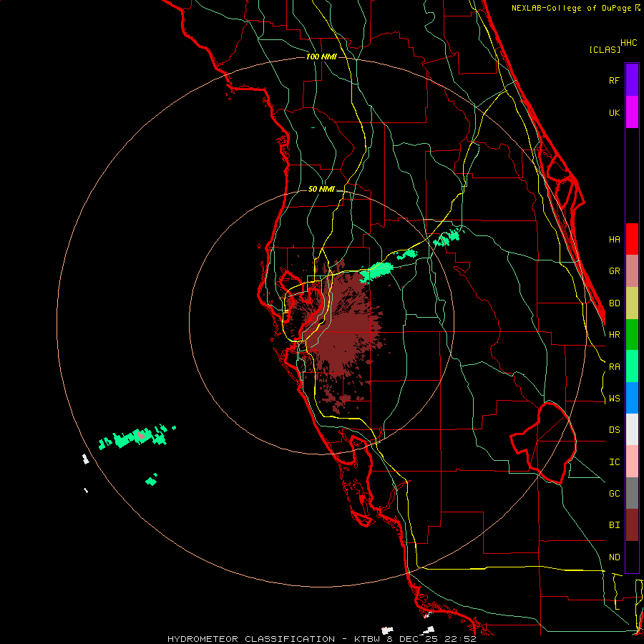Image resolution: width=644 pixels, height=644 pixels.
Task: Select the "DS" legend label
Action: [x=614, y=430]
